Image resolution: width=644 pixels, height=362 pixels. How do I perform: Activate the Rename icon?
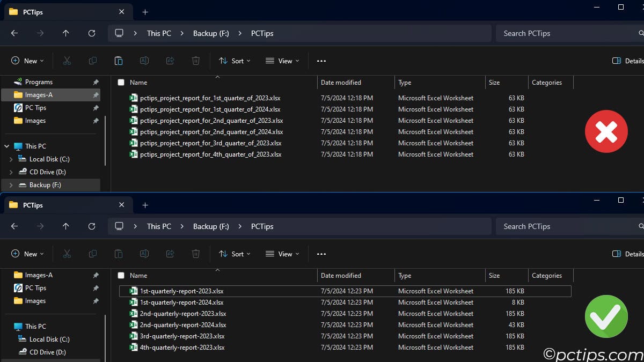coord(144,61)
